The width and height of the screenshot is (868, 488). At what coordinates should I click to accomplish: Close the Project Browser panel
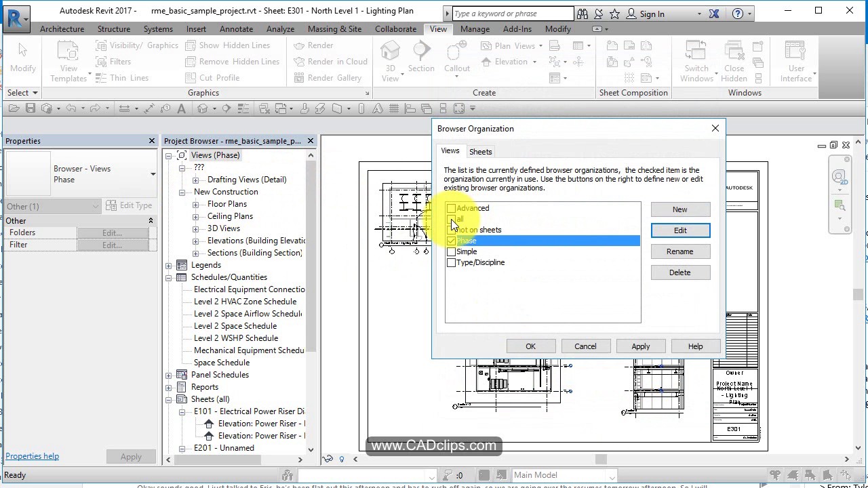tap(311, 141)
